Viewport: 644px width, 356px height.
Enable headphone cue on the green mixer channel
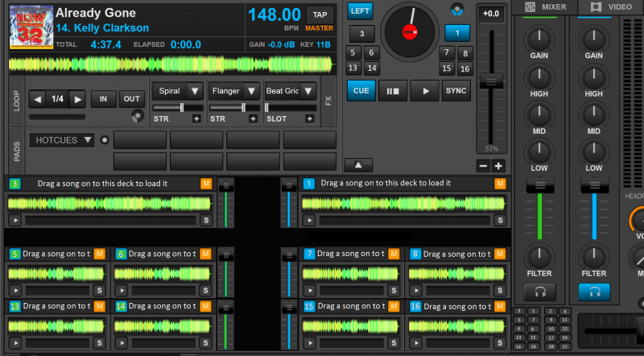click(539, 292)
